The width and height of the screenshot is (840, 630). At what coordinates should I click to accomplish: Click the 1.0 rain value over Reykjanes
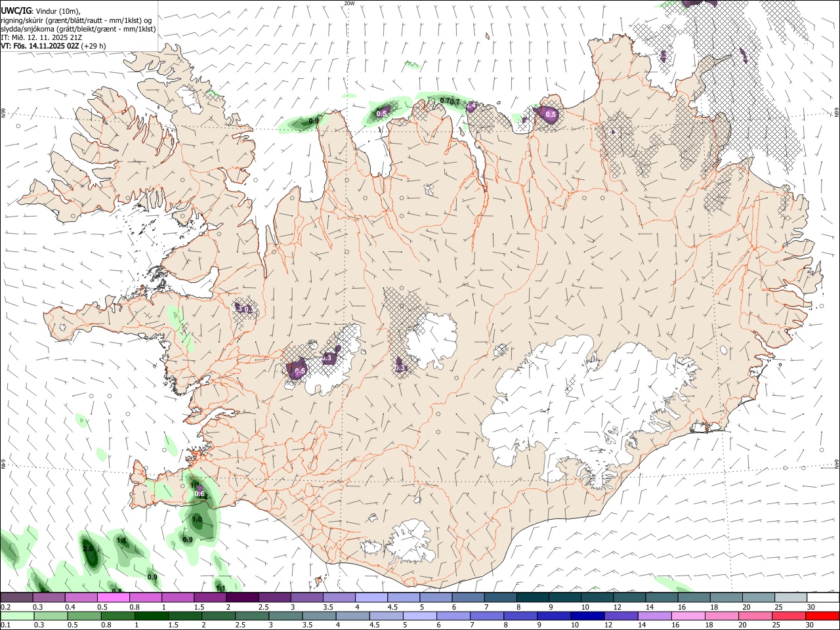(197, 520)
